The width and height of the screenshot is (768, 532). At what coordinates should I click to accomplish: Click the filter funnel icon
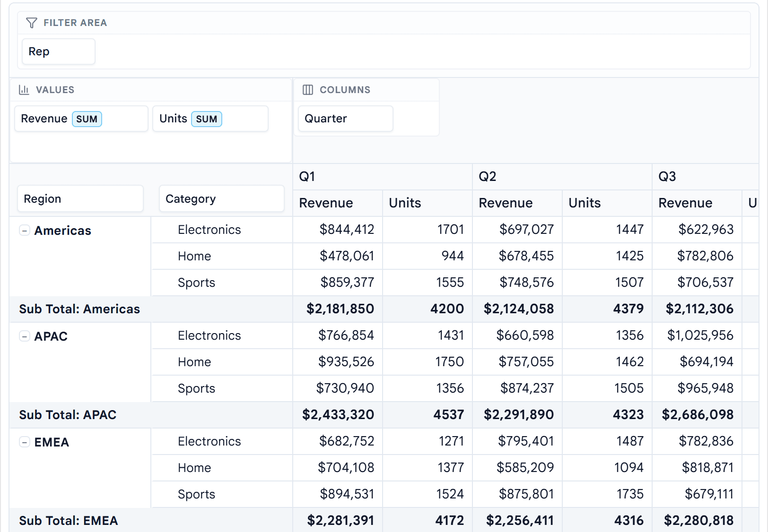point(32,23)
